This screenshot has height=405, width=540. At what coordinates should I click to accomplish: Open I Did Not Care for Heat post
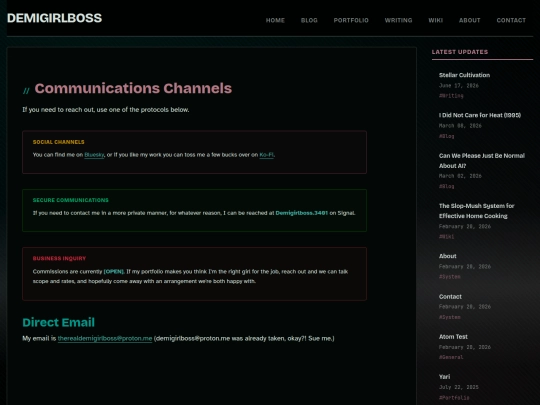pyautogui.click(x=480, y=115)
